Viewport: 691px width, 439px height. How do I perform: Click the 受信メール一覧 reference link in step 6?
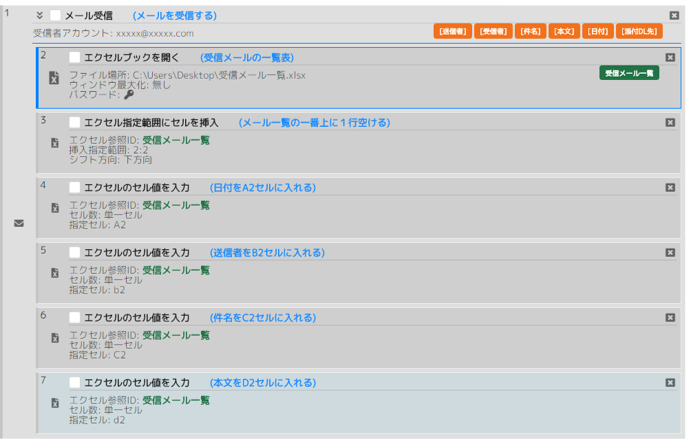(176, 335)
